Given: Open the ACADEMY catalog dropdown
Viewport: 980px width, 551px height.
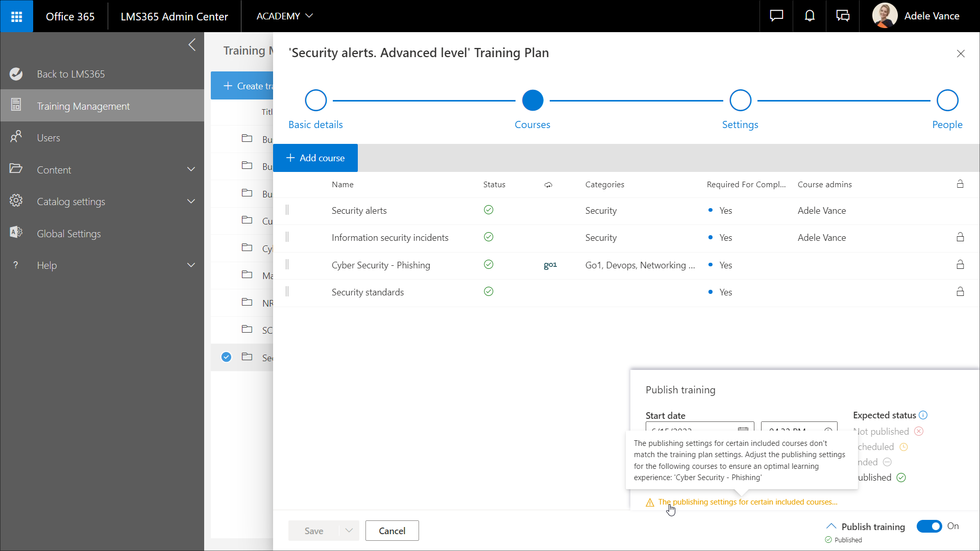Looking at the screenshot, I should [x=284, y=16].
